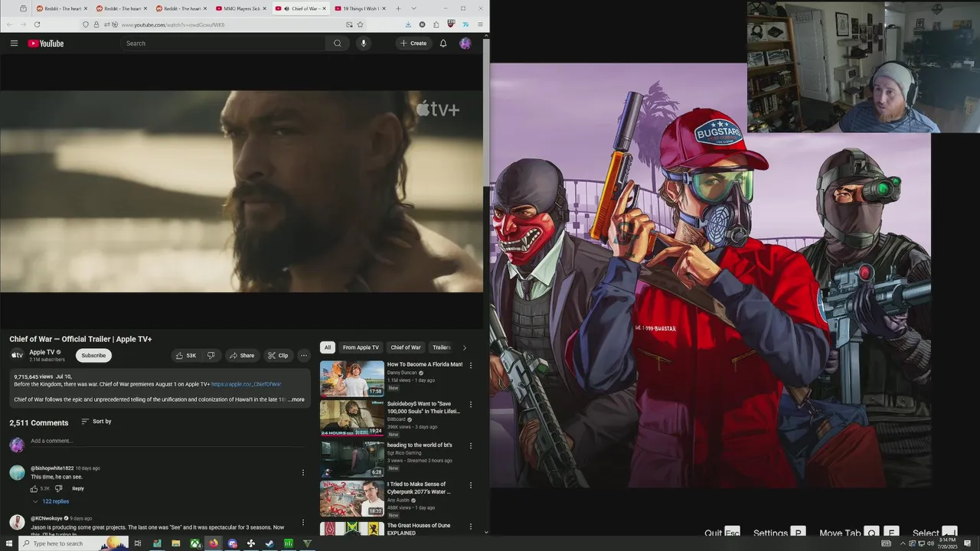Reload the page in Firefox
This screenshot has height=551, width=980.
point(37,24)
